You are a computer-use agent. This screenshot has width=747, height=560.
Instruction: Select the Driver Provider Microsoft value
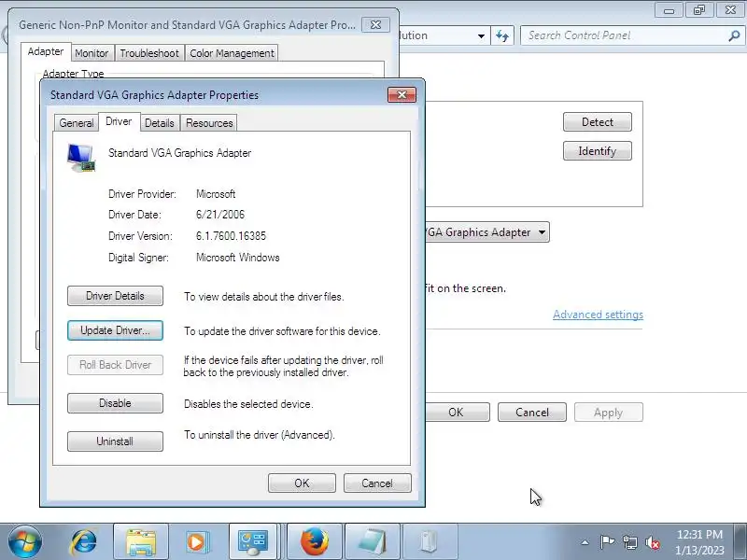tap(216, 194)
